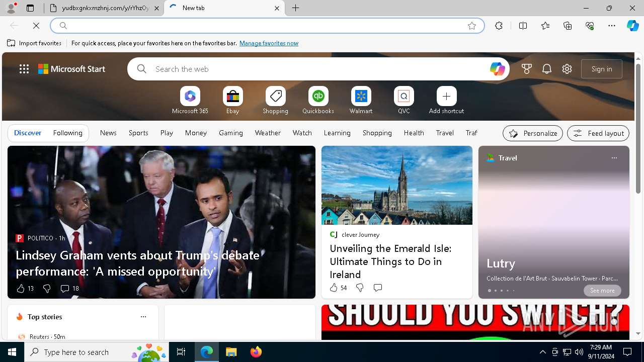Screen dimensions: 644x362
Task: Open the Windows Start menu
Action: click(12, 352)
